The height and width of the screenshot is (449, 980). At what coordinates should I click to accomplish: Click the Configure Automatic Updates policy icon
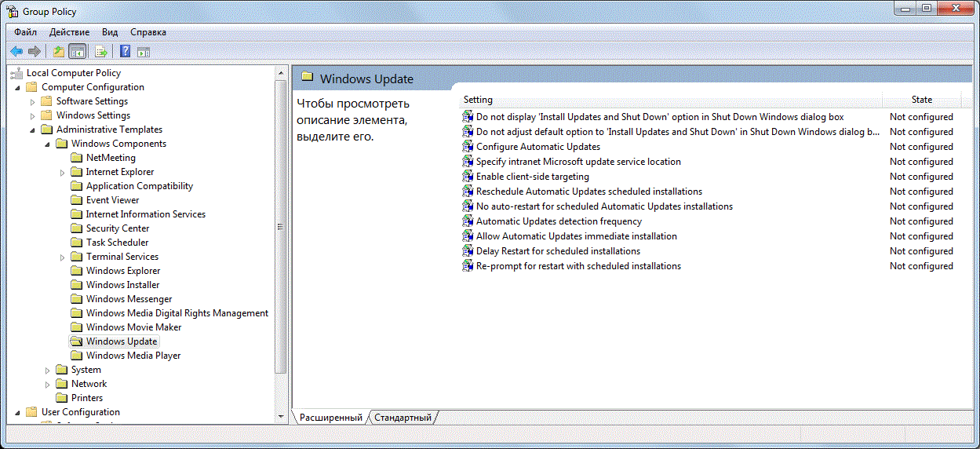coord(468,147)
